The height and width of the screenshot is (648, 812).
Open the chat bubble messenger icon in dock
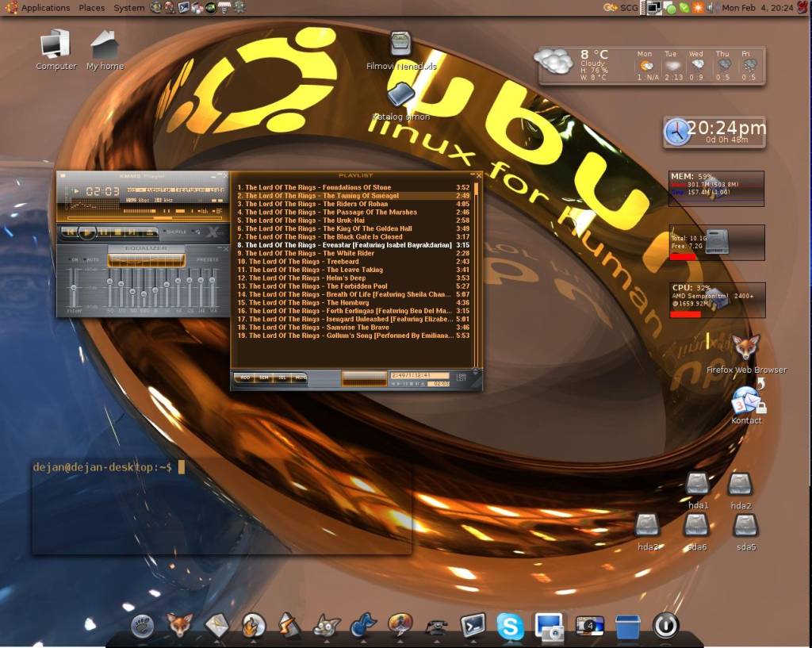click(x=400, y=625)
